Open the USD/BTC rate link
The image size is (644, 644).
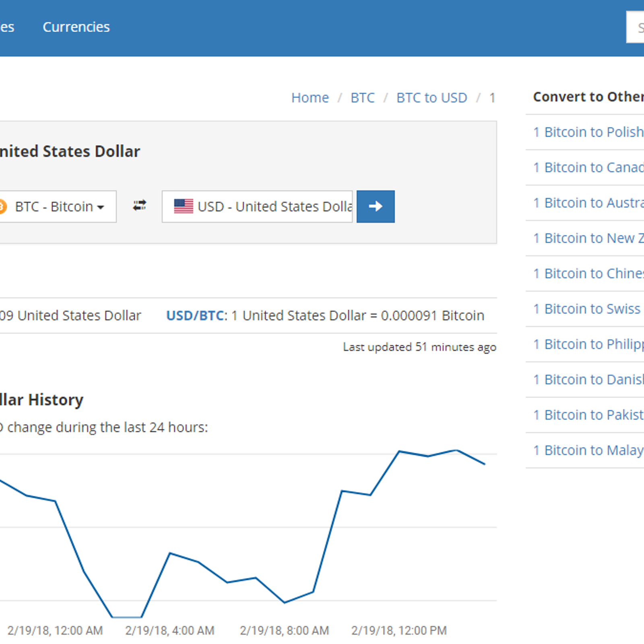195,316
